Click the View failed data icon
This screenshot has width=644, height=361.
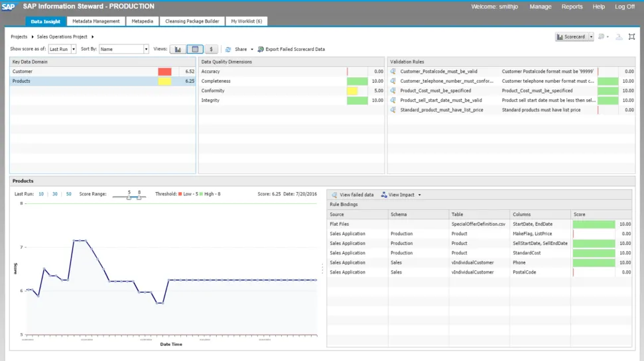pyautogui.click(x=335, y=195)
